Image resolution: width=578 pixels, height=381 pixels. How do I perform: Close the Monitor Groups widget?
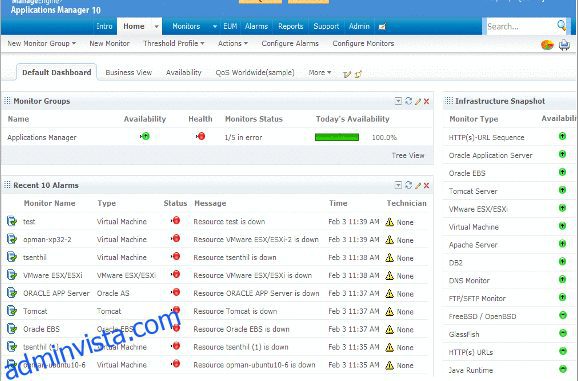point(426,101)
